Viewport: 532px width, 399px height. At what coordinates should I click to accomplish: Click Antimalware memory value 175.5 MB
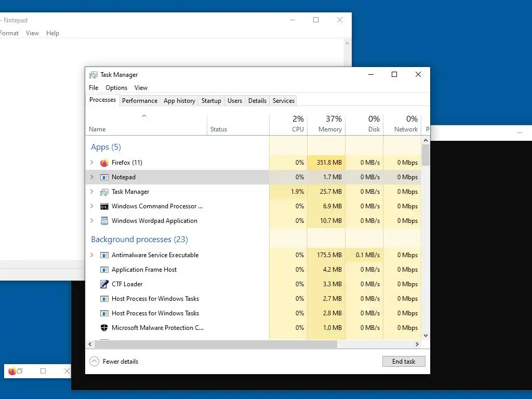[329, 255]
